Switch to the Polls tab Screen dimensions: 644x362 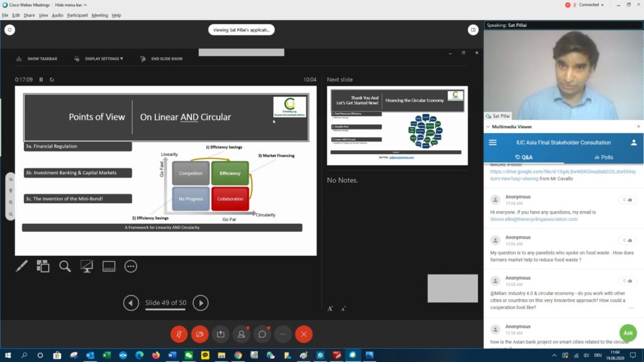coord(602,157)
